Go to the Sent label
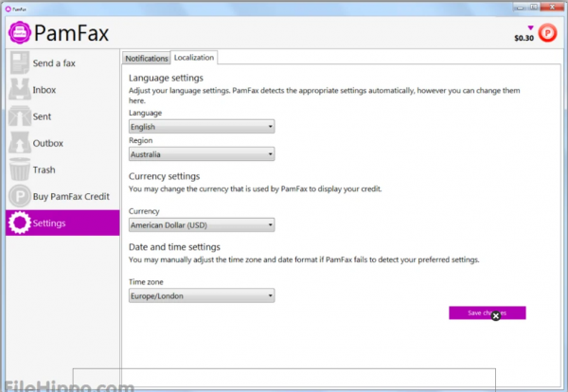568x392 pixels. [x=42, y=116]
